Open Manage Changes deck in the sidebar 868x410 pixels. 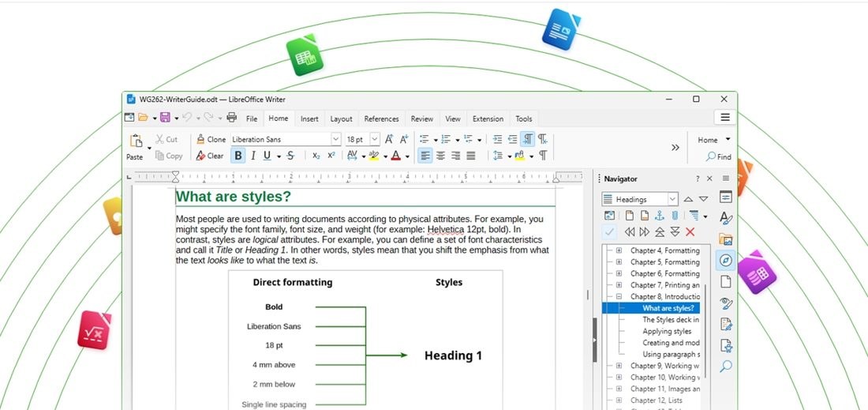click(726, 324)
